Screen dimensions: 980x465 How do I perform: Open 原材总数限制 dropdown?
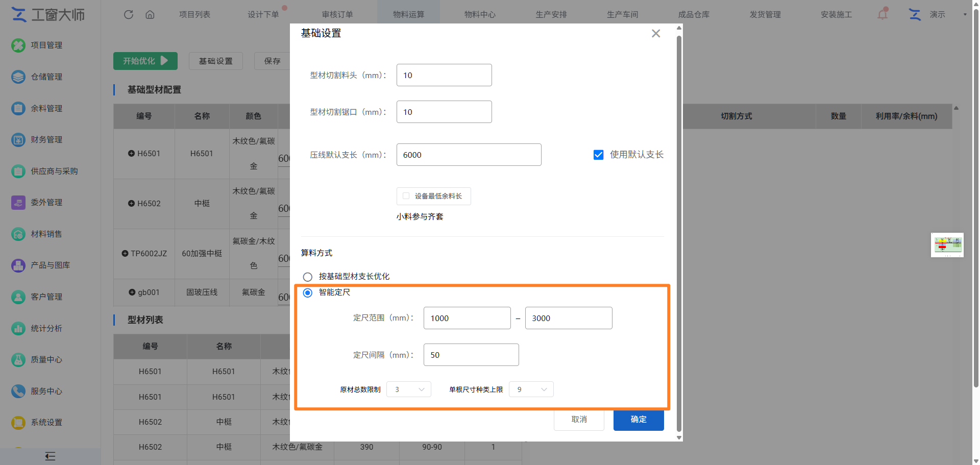tap(409, 389)
